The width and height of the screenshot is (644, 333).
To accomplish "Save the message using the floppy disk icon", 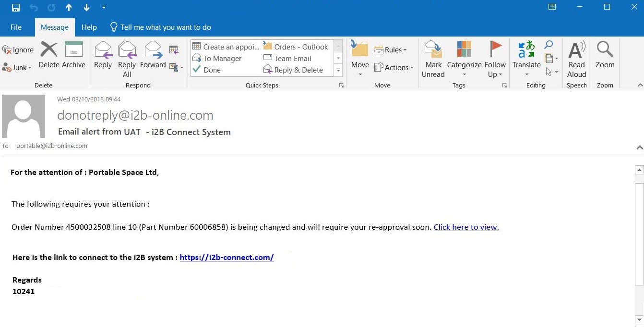I will [x=16, y=8].
